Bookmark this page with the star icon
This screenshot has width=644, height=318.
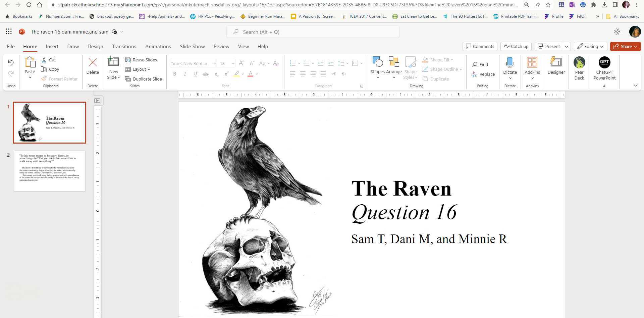coord(548,5)
